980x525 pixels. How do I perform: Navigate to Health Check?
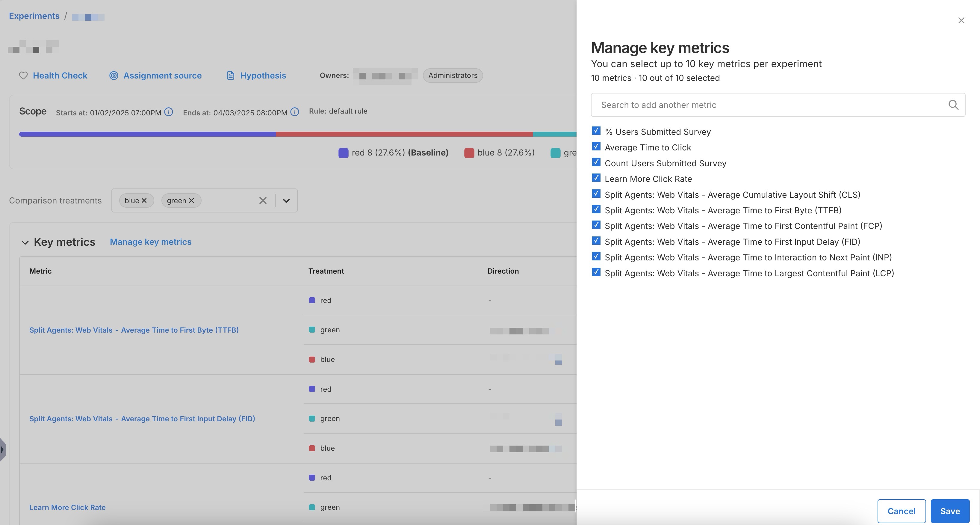click(60, 76)
